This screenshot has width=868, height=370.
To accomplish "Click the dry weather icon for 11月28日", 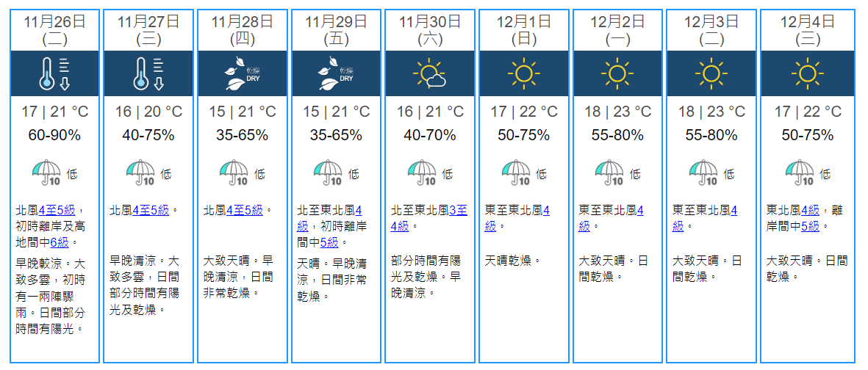I will click(243, 73).
